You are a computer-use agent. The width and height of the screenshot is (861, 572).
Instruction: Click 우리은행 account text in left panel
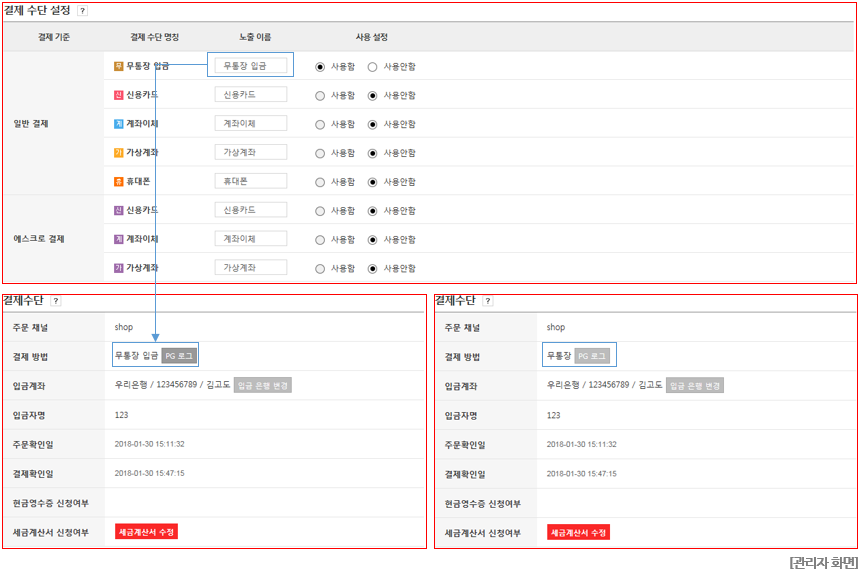(x=172, y=385)
